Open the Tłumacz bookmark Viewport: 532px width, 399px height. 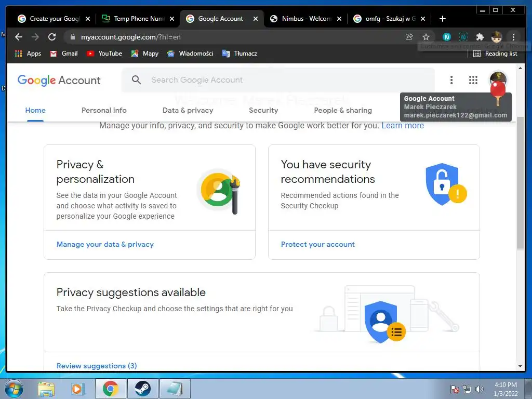240,54
